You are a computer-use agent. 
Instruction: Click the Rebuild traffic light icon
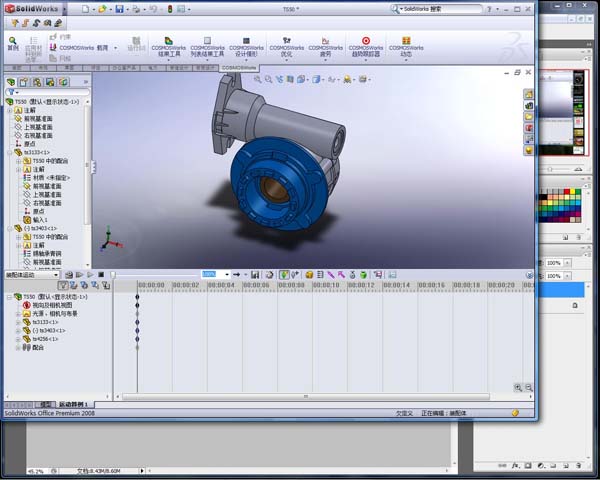(170, 9)
